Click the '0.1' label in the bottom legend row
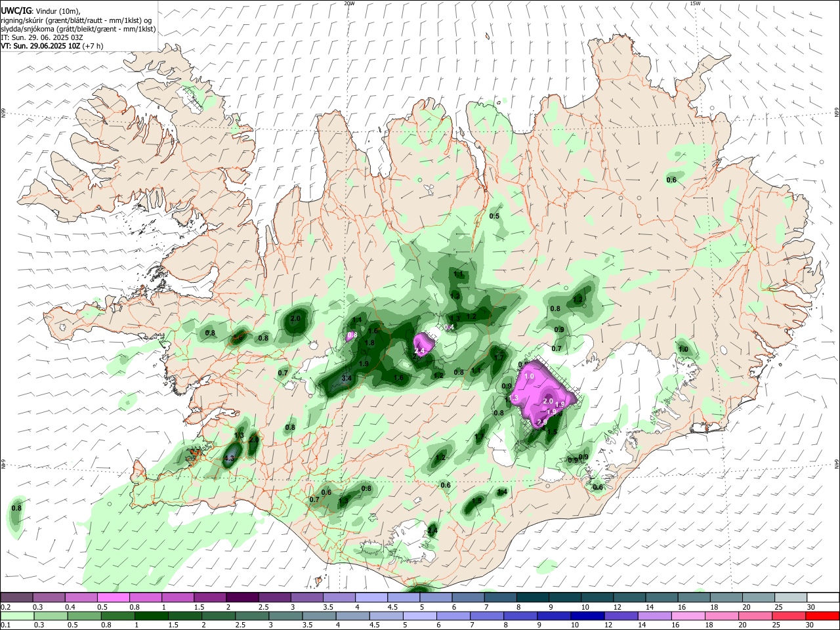Viewport: 840px width, 630px height. tap(5, 626)
